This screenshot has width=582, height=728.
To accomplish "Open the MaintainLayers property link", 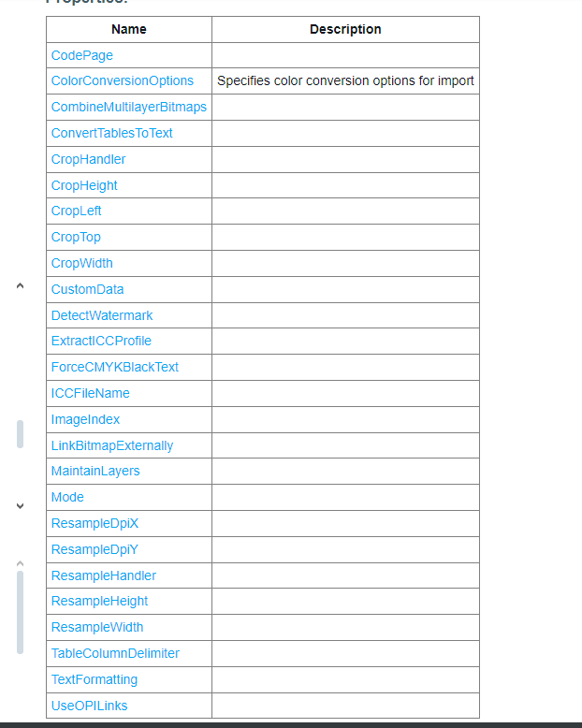I will 95,471.
